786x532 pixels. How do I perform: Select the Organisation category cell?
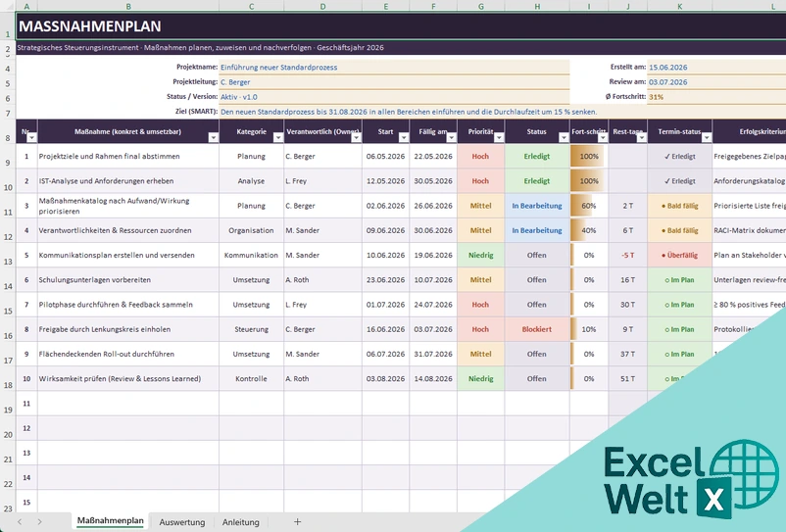click(x=251, y=230)
